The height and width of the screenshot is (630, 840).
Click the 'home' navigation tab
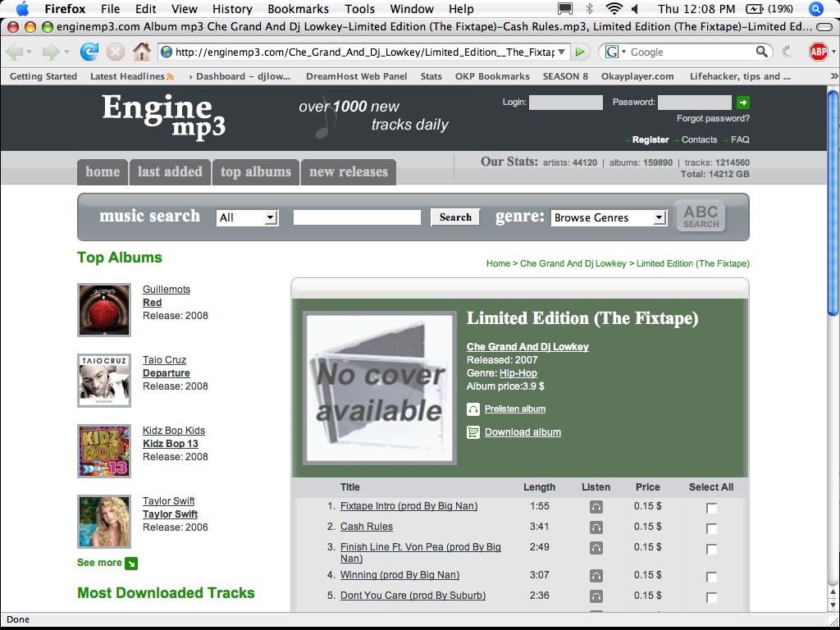(x=103, y=172)
